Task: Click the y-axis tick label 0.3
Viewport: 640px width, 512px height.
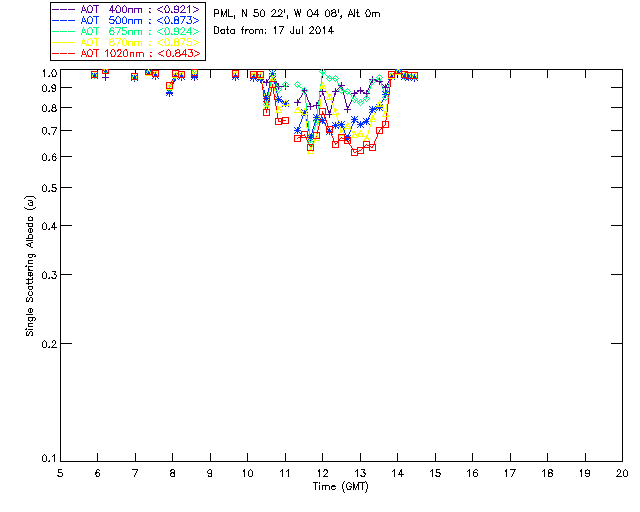Action: click(x=49, y=275)
